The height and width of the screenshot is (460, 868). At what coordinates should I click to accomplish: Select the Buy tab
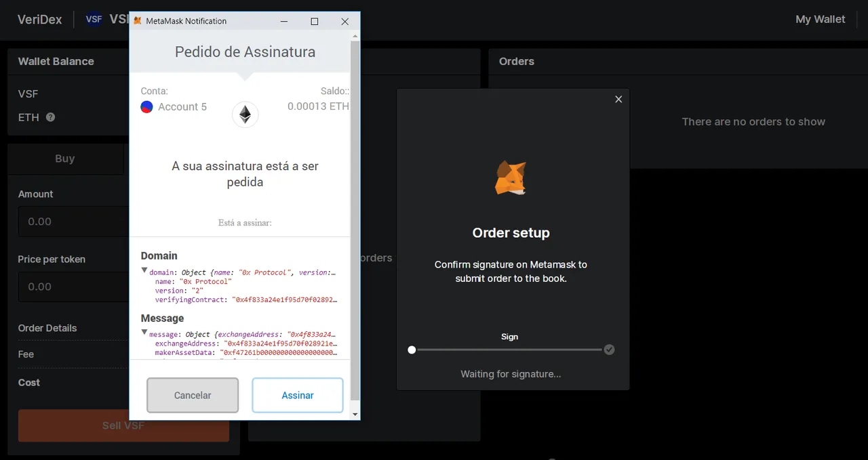[x=65, y=159]
